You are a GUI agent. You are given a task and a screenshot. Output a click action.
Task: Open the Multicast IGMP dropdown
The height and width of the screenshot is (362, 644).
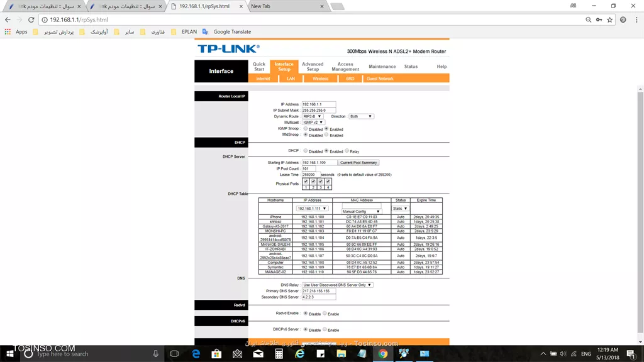click(x=313, y=123)
